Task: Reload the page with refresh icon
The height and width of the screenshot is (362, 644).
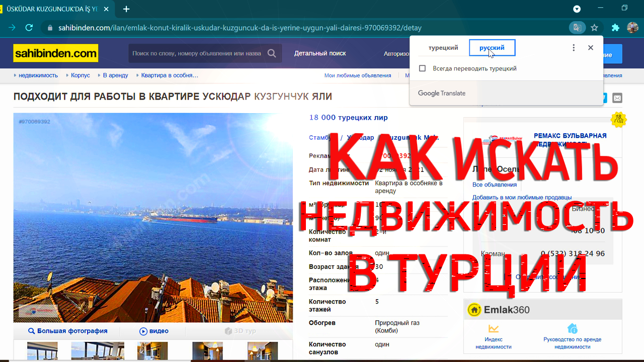Action: click(29, 28)
